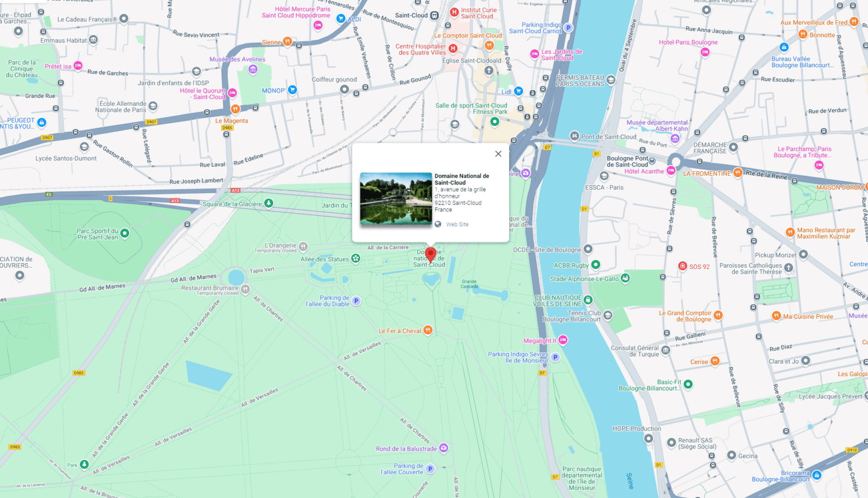Select the Musée départemental Albert-Kahn icon

coord(675,138)
